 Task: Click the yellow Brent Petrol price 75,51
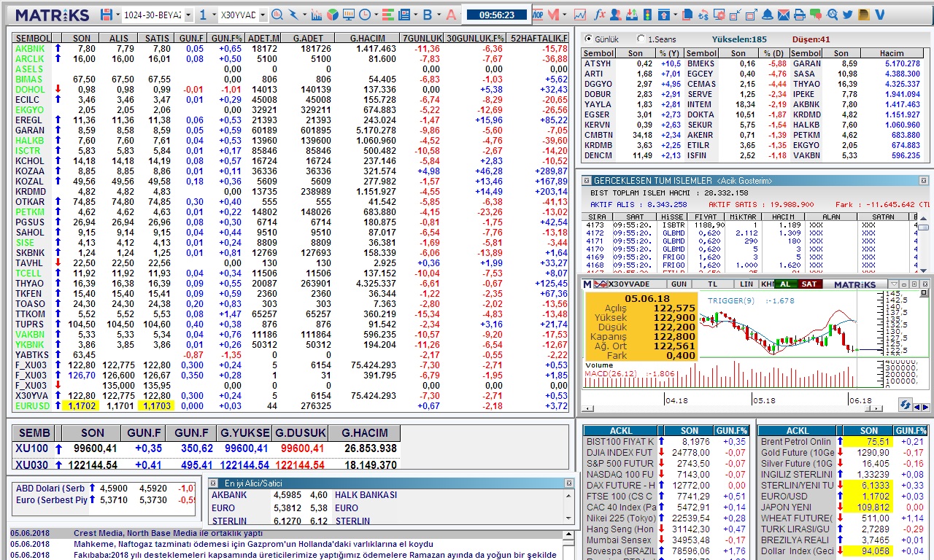tap(868, 442)
